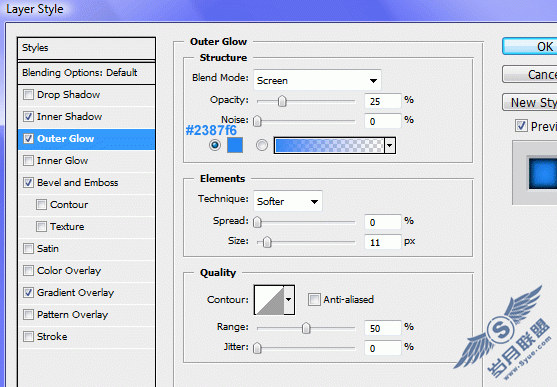Click the Opacity value field
Viewport: 557px width, 387px height.
pyautogui.click(x=383, y=101)
